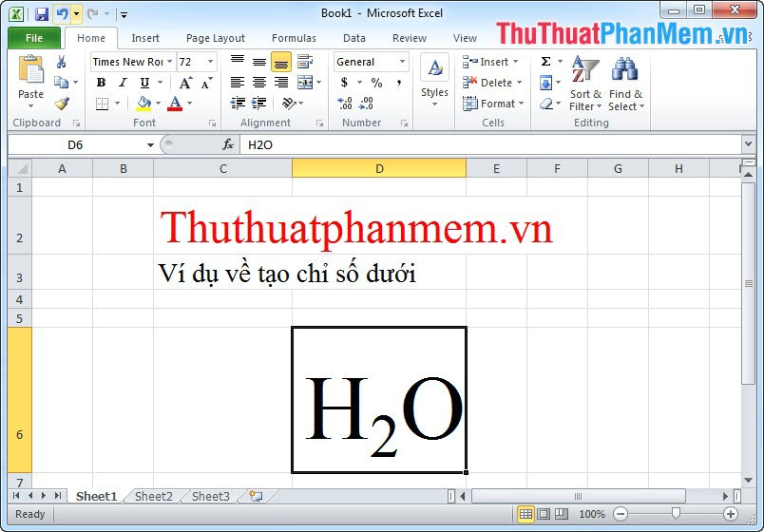
Task: Open the font name dropdown
Action: (x=169, y=62)
